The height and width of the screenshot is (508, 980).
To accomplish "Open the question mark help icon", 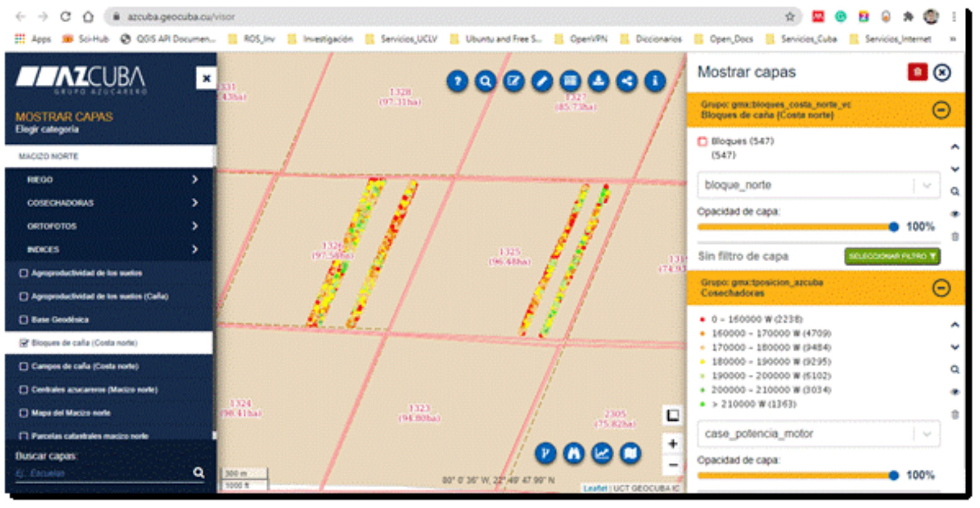I will [457, 81].
